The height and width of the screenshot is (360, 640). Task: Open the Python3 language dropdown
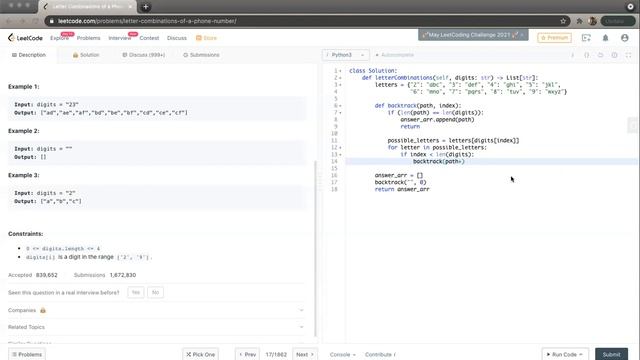pos(345,55)
